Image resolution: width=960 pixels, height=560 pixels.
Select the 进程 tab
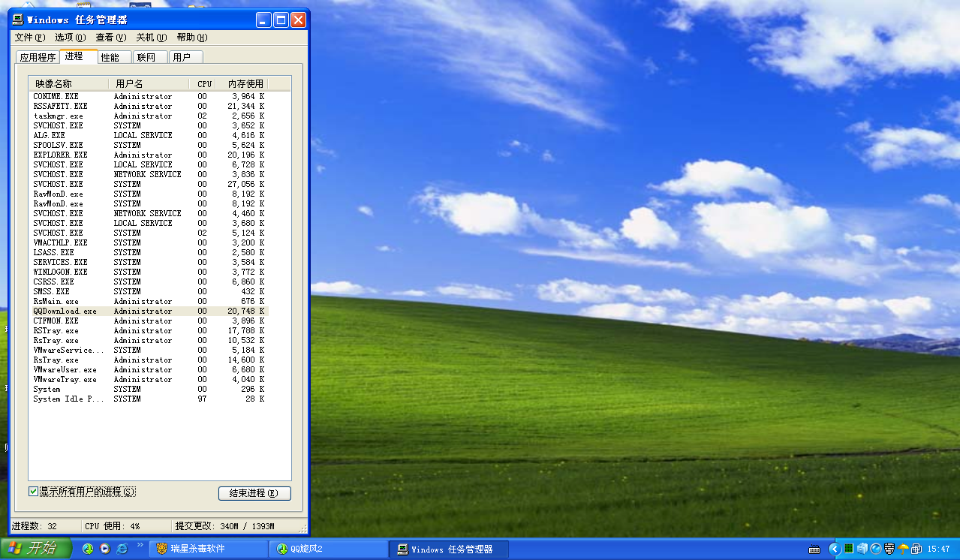pos(79,56)
